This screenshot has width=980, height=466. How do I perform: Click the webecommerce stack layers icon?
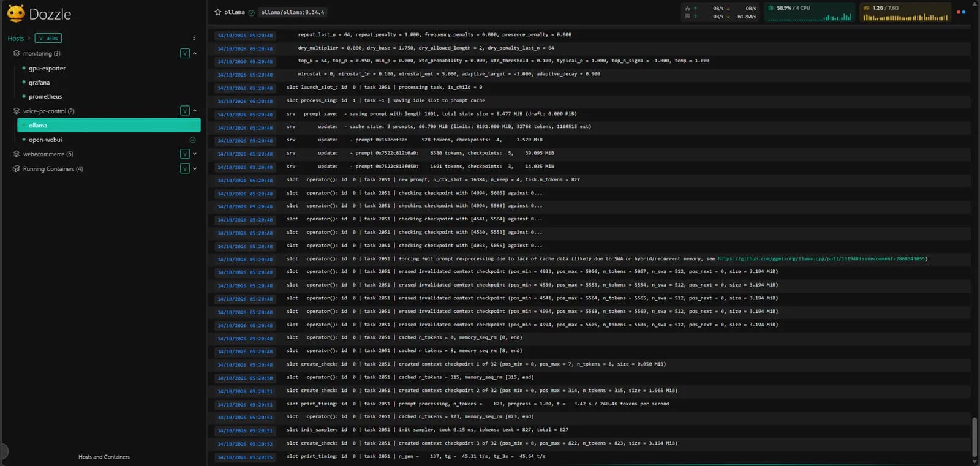(17, 154)
